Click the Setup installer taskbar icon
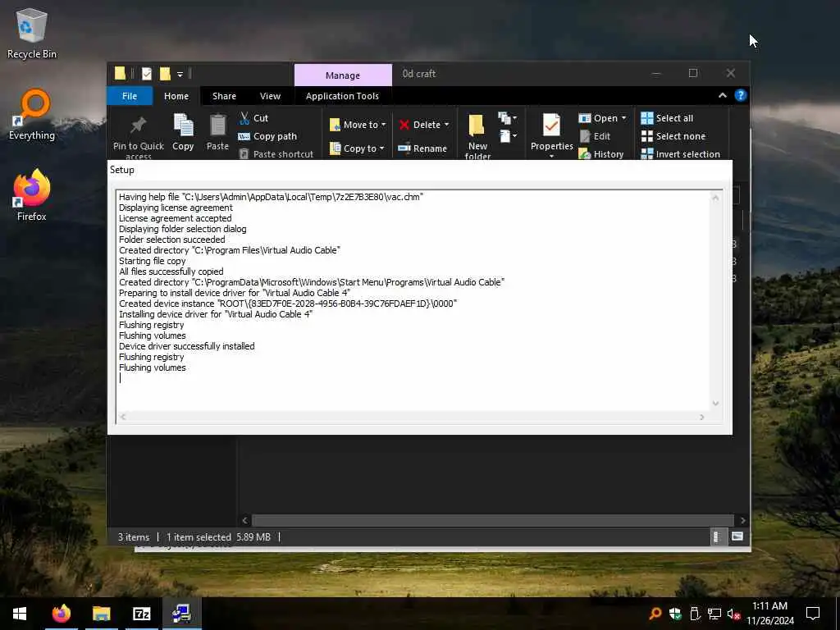This screenshot has height=630, width=840. (181, 614)
